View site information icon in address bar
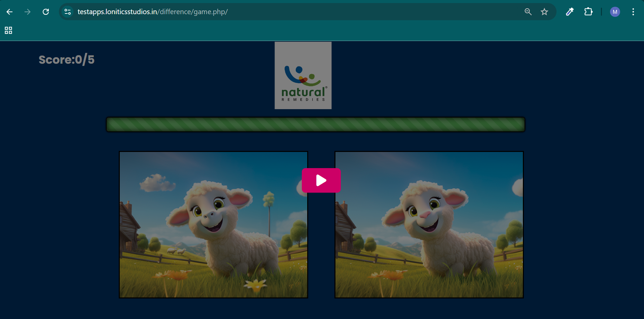Image resolution: width=644 pixels, height=319 pixels. pos(68,12)
